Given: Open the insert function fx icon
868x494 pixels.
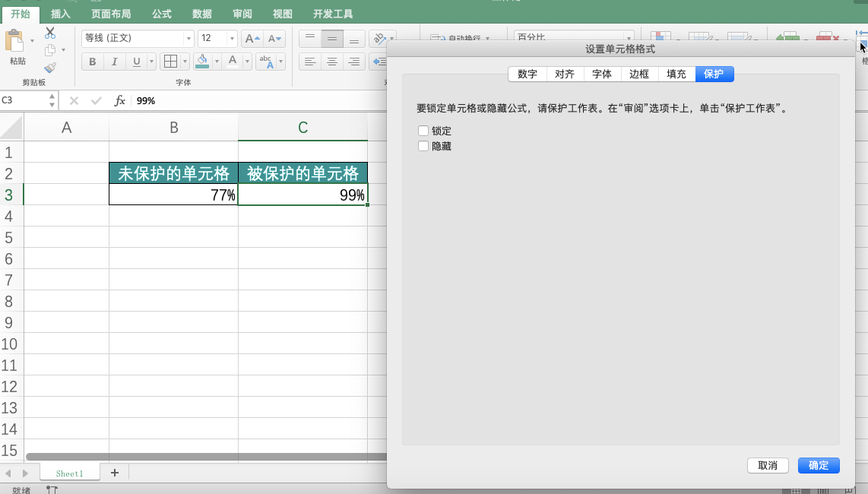Looking at the screenshot, I should click(119, 100).
